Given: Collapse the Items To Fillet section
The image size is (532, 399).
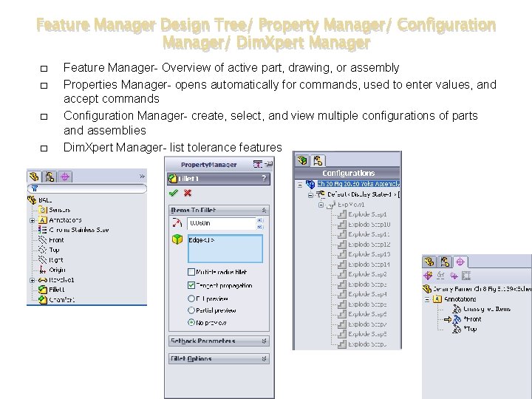Looking at the screenshot, I should (264, 211).
